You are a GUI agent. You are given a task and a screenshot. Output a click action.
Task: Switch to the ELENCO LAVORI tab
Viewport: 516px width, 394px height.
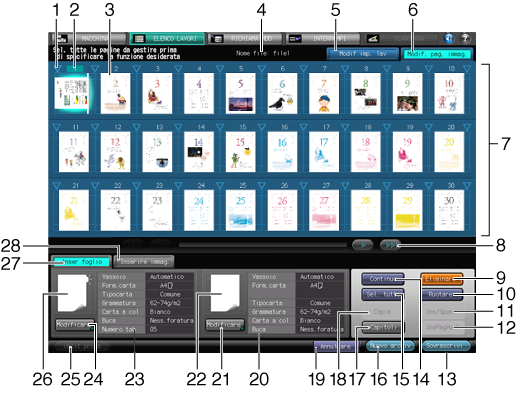[167, 39]
